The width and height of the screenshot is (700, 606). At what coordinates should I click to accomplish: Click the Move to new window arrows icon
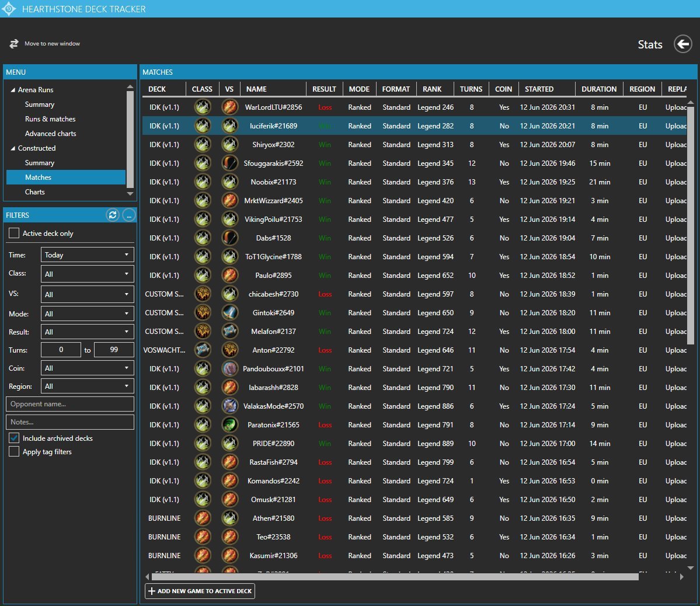coord(14,43)
